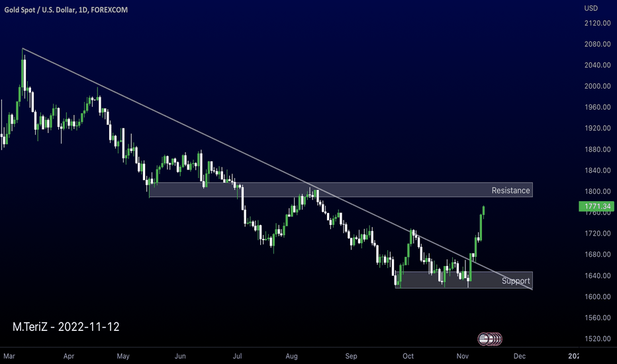Click the Support zone label

[516, 281]
